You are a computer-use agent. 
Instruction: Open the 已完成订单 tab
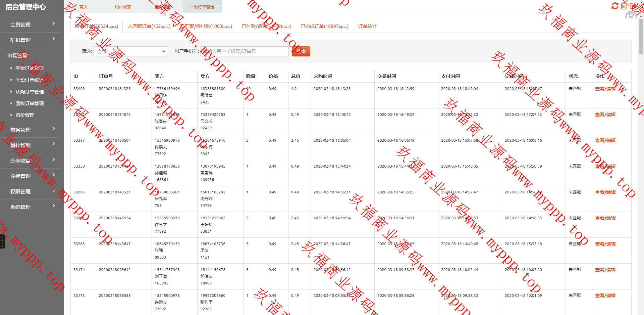(x=324, y=26)
